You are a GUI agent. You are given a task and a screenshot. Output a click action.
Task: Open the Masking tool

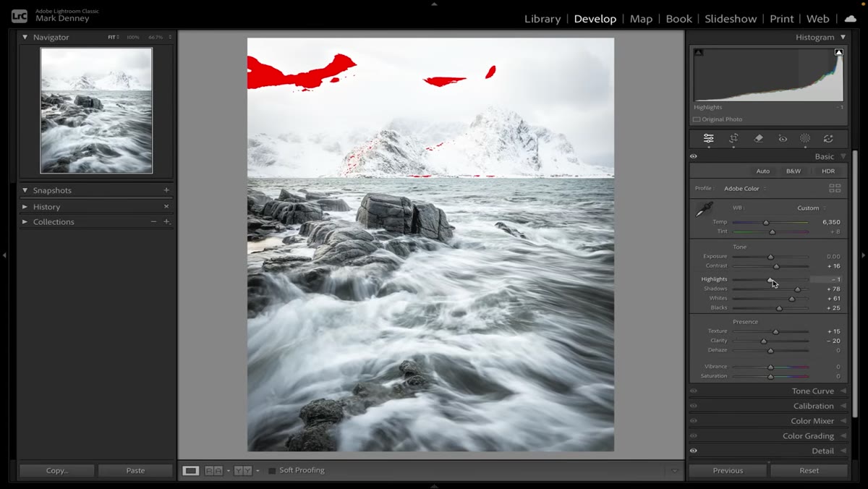tap(805, 138)
